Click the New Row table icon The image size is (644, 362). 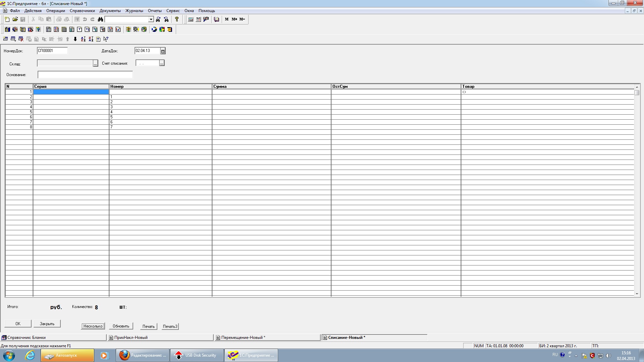click(5, 39)
